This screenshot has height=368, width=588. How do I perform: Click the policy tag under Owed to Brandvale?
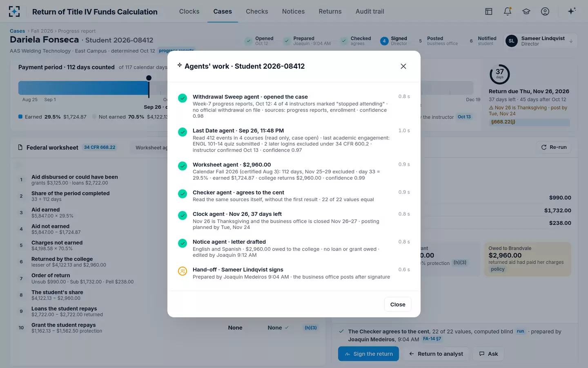pos(498,269)
